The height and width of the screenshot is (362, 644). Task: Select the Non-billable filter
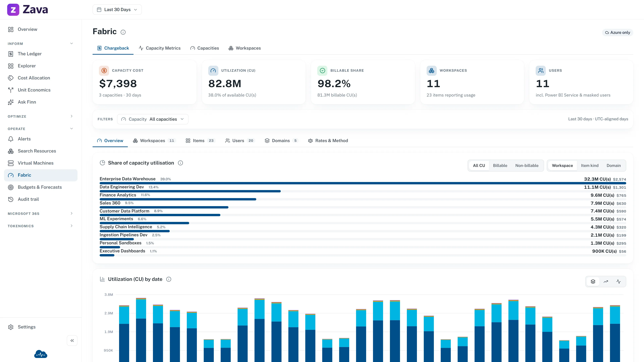pyautogui.click(x=527, y=165)
